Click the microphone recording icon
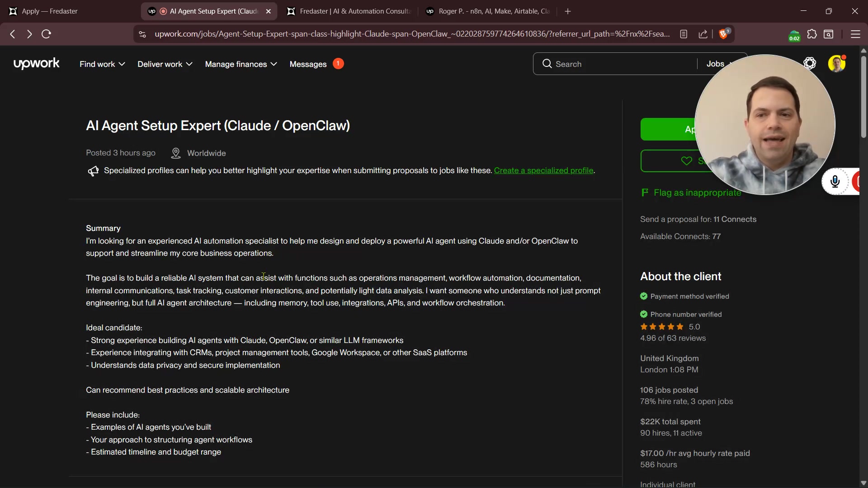 835,182
